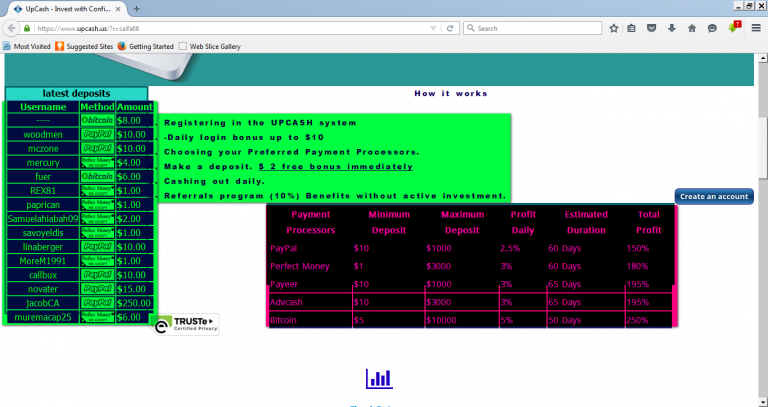Open the Downloads arrow icon

pyautogui.click(x=672, y=28)
